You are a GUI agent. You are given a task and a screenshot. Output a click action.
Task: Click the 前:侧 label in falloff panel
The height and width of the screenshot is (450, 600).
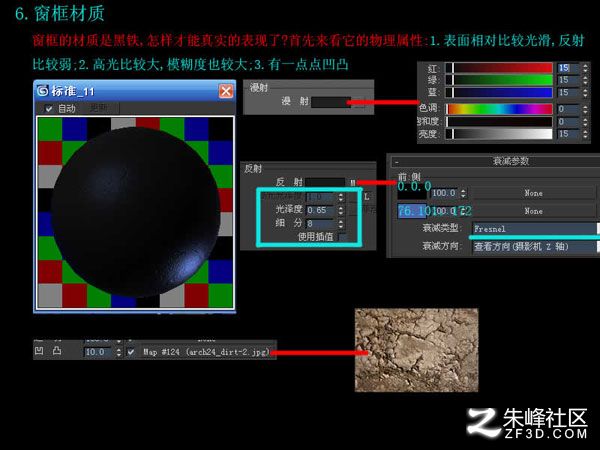[x=409, y=176]
